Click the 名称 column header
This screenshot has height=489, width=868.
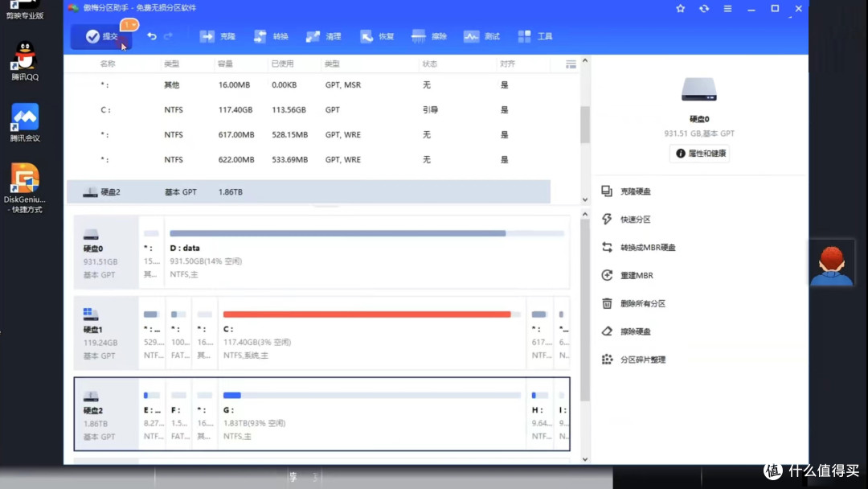[108, 64]
